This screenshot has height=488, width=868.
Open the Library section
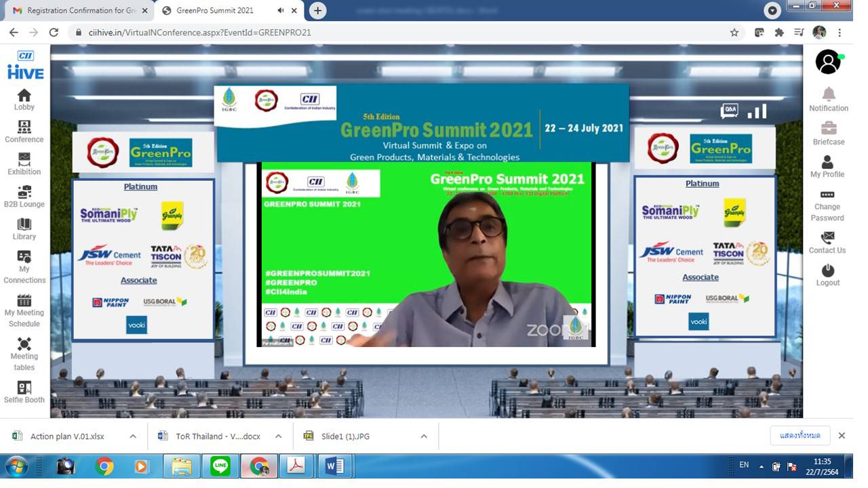24,230
